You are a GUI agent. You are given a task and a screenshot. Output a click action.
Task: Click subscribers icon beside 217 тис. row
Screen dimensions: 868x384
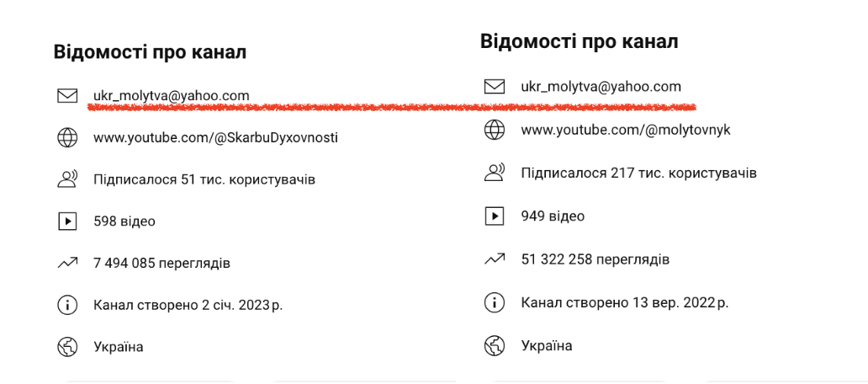tap(495, 173)
